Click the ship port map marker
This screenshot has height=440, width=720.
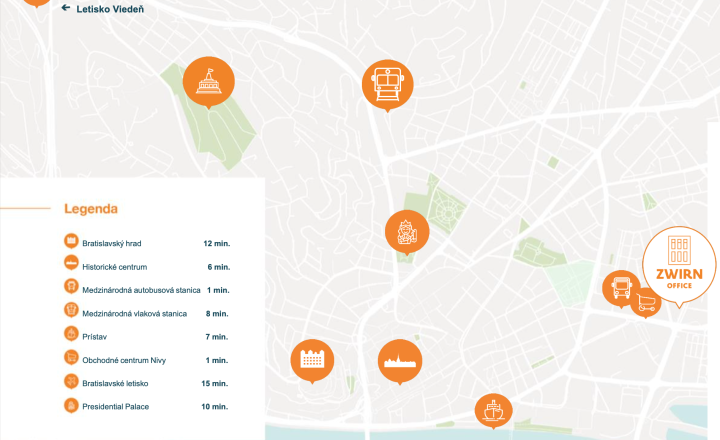pos(494,411)
